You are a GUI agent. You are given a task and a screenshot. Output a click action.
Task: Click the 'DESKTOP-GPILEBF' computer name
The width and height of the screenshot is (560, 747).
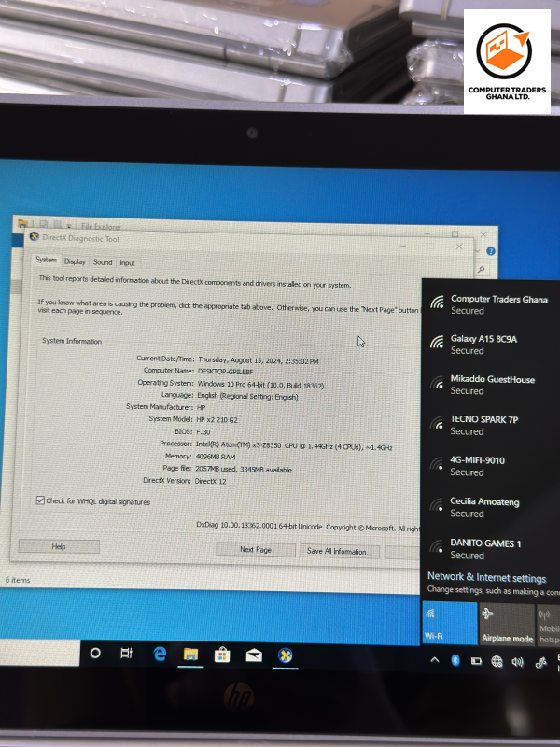[x=225, y=371]
